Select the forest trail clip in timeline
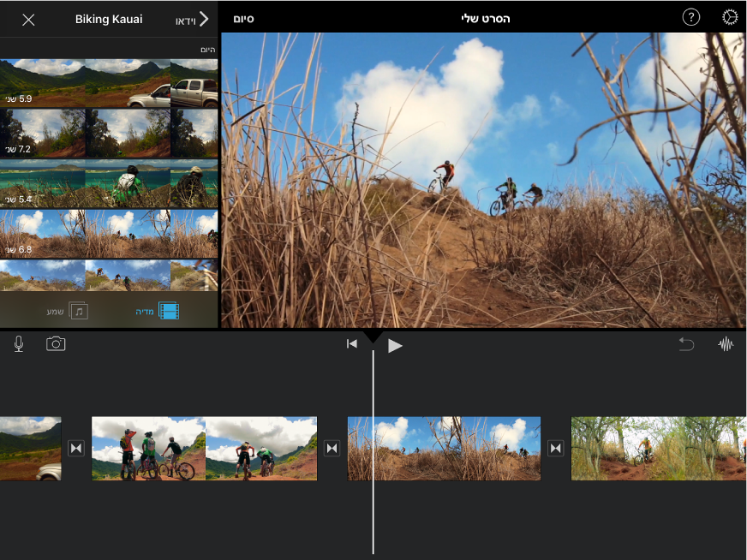The height and width of the screenshot is (560, 747). pyautogui.click(x=659, y=449)
